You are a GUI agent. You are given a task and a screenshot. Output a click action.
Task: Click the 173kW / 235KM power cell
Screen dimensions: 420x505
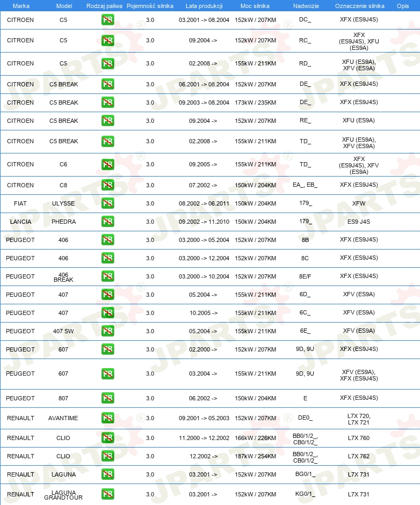pyautogui.click(x=255, y=103)
